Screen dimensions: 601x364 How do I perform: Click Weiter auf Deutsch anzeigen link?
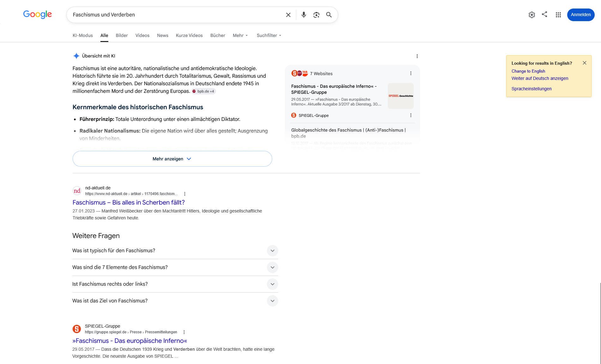[540, 78]
